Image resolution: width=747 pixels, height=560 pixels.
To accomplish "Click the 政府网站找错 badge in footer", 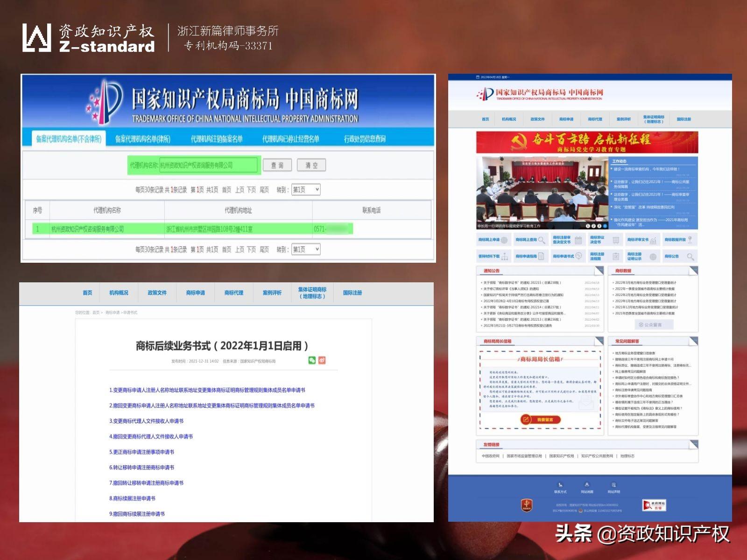I will tap(654, 505).
